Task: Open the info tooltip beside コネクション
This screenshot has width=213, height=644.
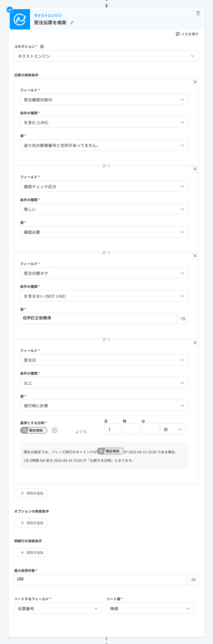Action: (42, 46)
